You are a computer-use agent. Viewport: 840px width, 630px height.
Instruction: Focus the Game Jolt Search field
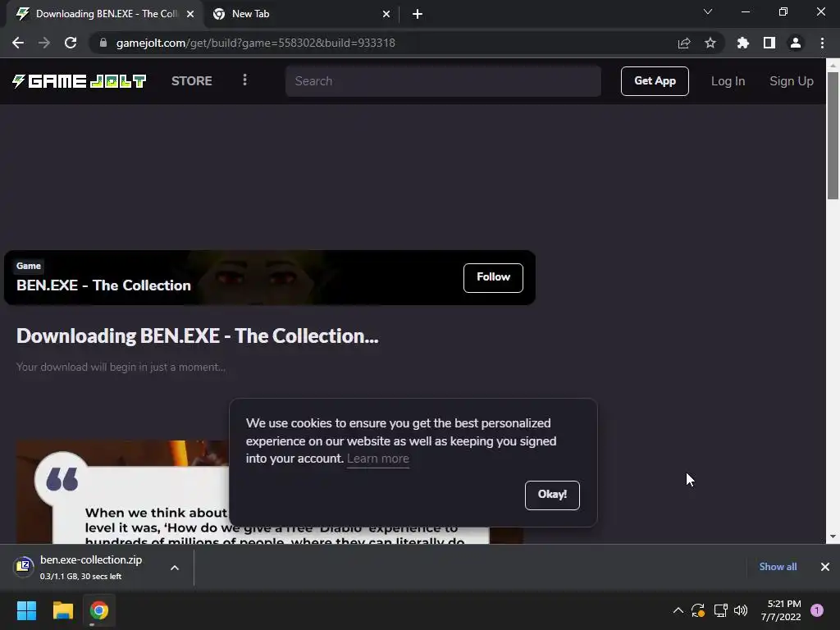443,81
